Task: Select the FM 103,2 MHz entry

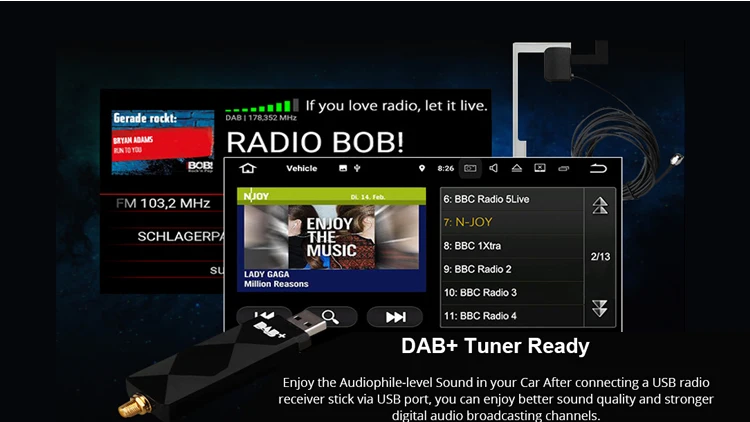Action: [163, 203]
